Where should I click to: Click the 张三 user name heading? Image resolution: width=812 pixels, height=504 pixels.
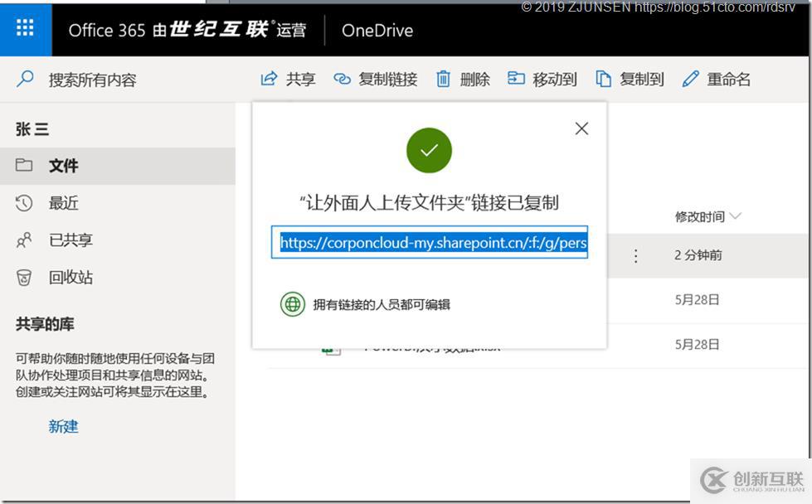pos(32,128)
